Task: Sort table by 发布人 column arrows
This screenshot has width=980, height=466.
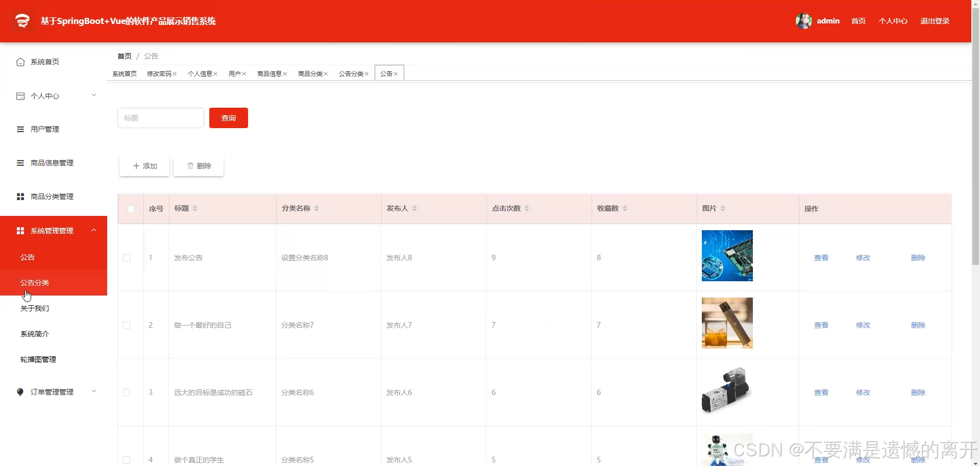Action: coord(414,208)
